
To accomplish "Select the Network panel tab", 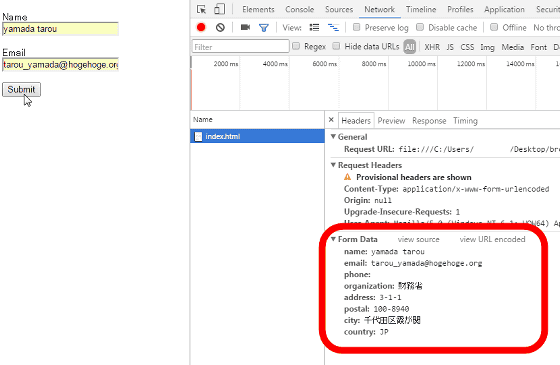I will tap(380, 10).
